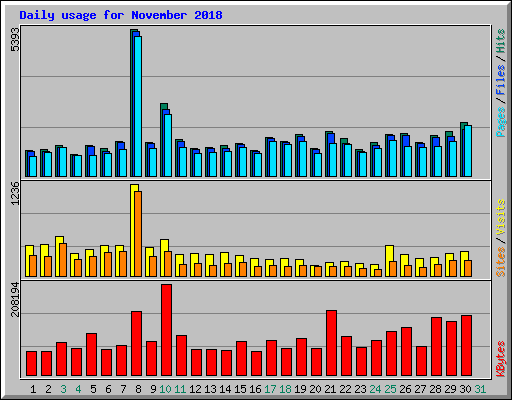Click the 208194 axis value
The image size is (512, 400).
[15, 299]
